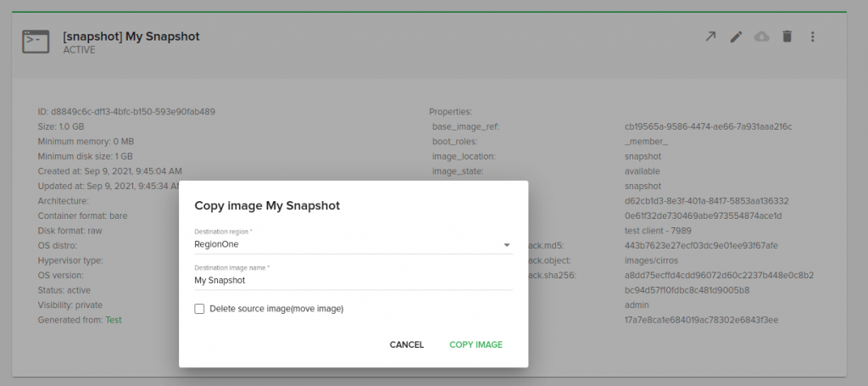Image resolution: width=868 pixels, height=386 pixels.
Task: Click the bc94d57f10fdbc8 value
Action: [687, 290]
